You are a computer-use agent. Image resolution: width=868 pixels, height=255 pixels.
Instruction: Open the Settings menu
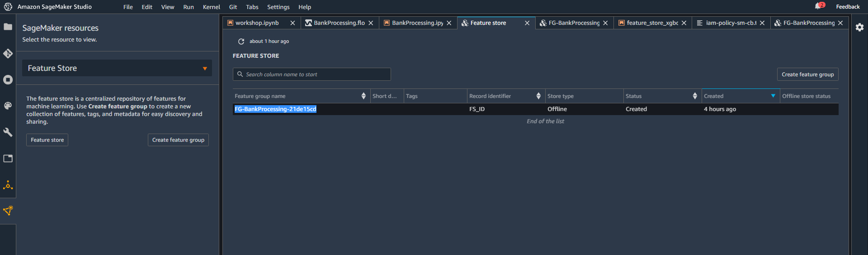click(278, 7)
